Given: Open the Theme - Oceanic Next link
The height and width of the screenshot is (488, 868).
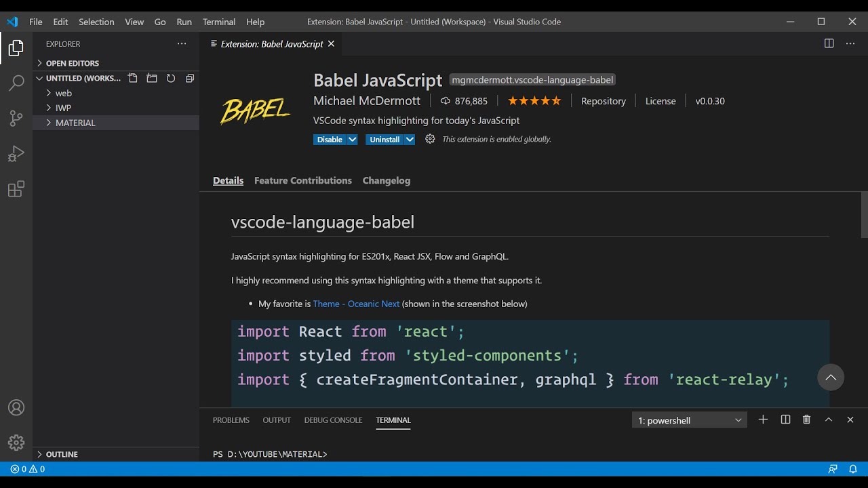Looking at the screenshot, I should (356, 304).
